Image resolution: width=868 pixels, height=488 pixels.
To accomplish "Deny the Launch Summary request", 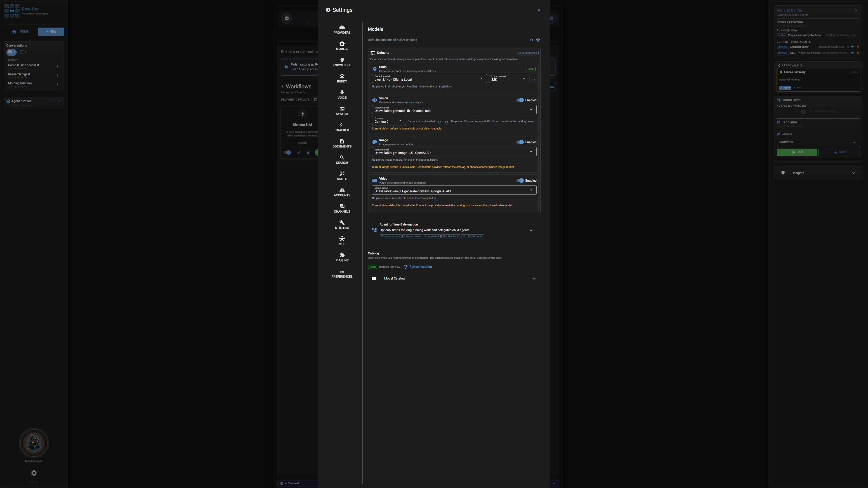I will coord(797,88).
